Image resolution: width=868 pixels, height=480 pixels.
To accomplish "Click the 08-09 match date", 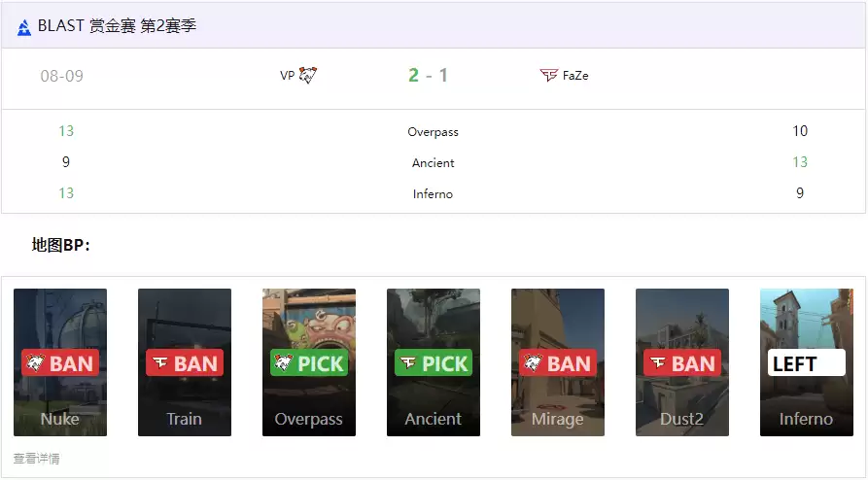I will (62, 76).
